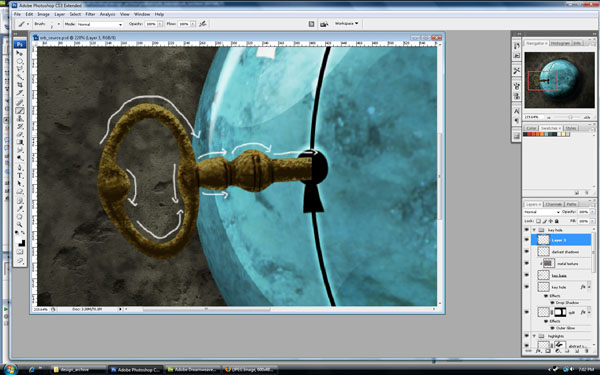
Task: Select the Clone Stamp tool
Action: pos(20,119)
